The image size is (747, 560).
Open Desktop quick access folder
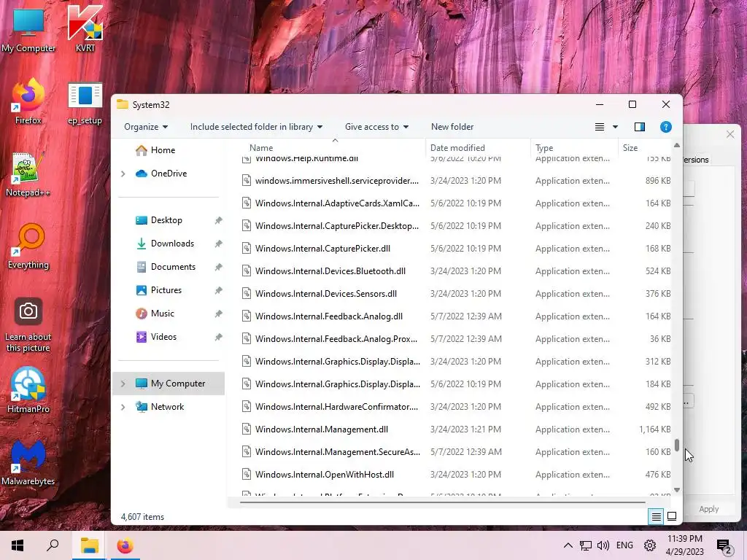point(166,220)
